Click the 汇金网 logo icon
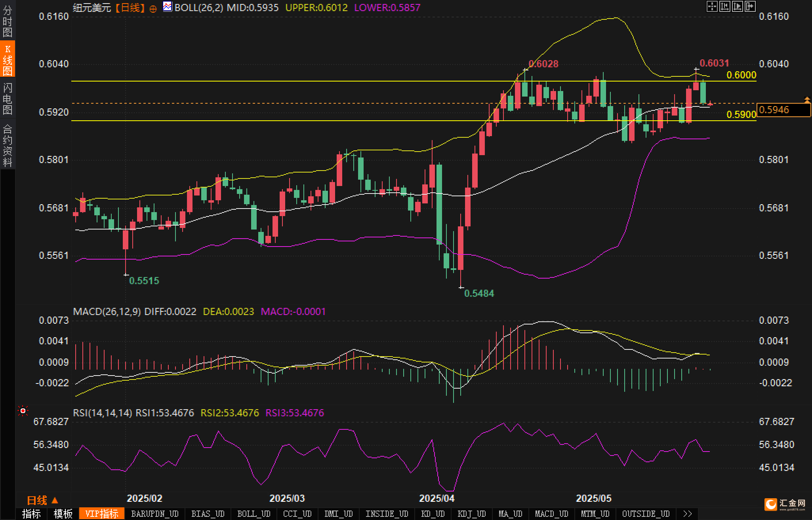 pos(771,504)
